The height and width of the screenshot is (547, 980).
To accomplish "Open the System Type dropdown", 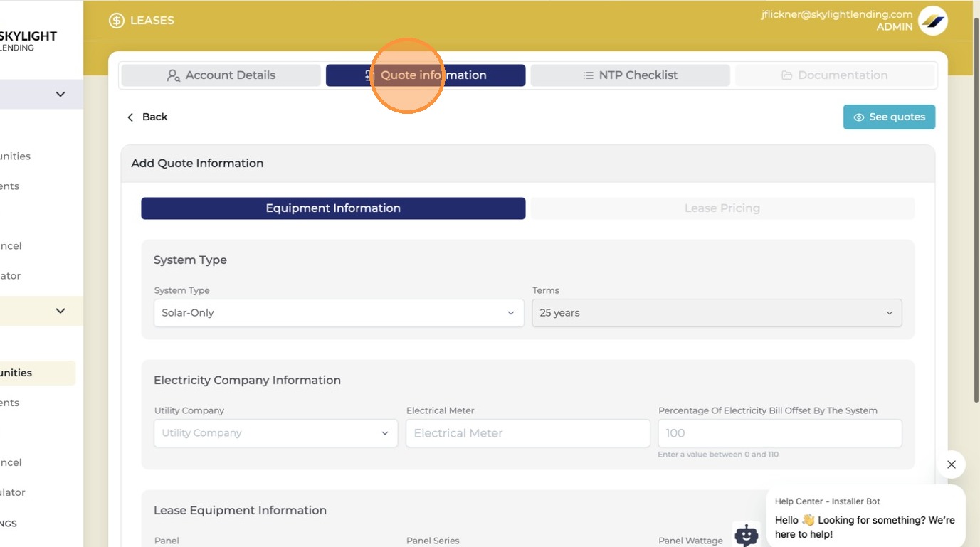I will [x=339, y=313].
